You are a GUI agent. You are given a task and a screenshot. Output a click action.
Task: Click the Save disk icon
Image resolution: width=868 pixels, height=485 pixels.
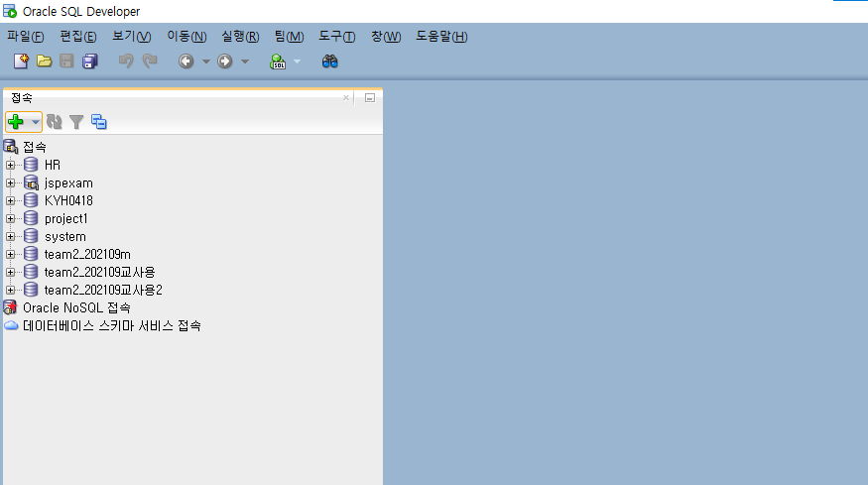click(x=66, y=61)
